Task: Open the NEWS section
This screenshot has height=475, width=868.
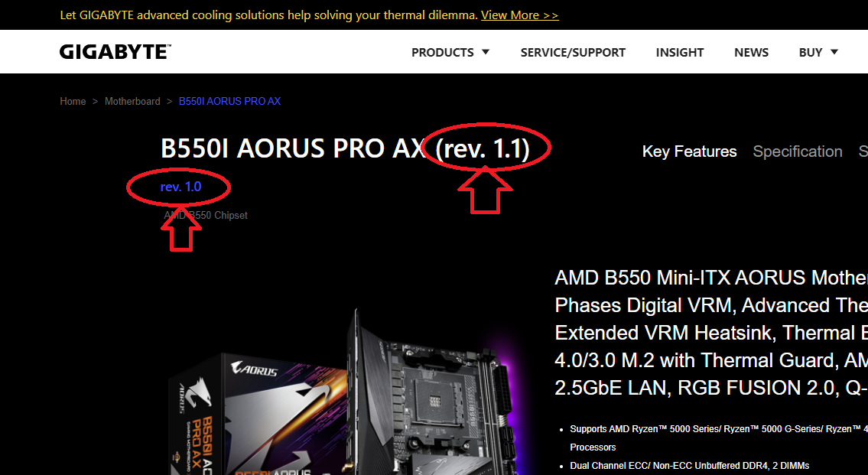Action: coord(751,52)
